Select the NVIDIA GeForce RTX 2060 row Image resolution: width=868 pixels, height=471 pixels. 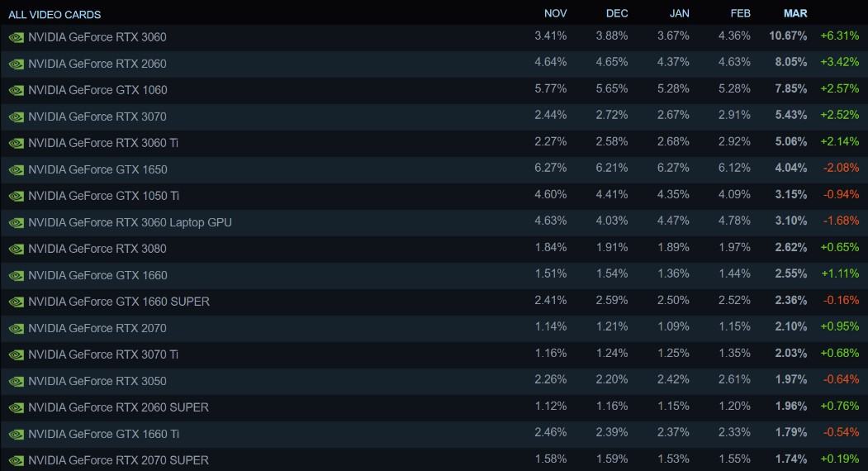97,64
